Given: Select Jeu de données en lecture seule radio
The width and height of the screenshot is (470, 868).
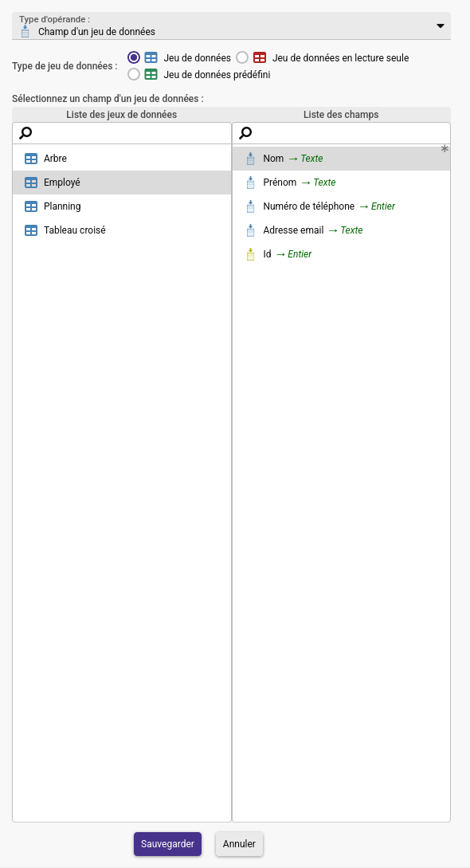Looking at the screenshot, I should pyautogui.click(x=242, y=57).
